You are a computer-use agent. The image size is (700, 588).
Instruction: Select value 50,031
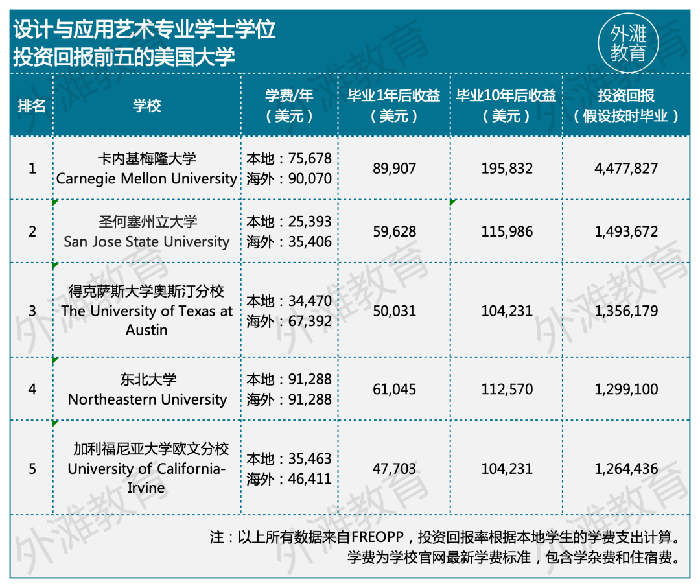[x=394, y=311]
